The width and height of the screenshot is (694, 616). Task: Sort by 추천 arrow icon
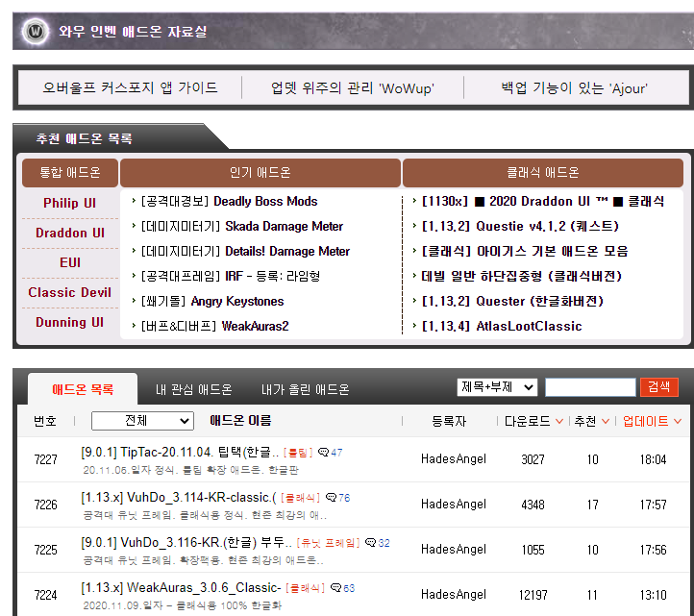pos(606,421)
